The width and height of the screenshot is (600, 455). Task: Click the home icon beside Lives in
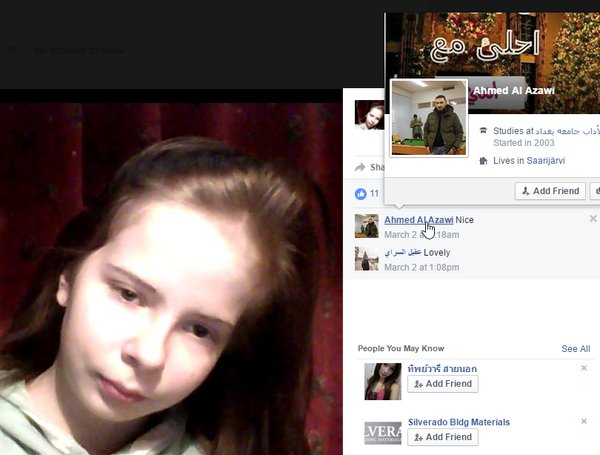(x=483, y=161)
